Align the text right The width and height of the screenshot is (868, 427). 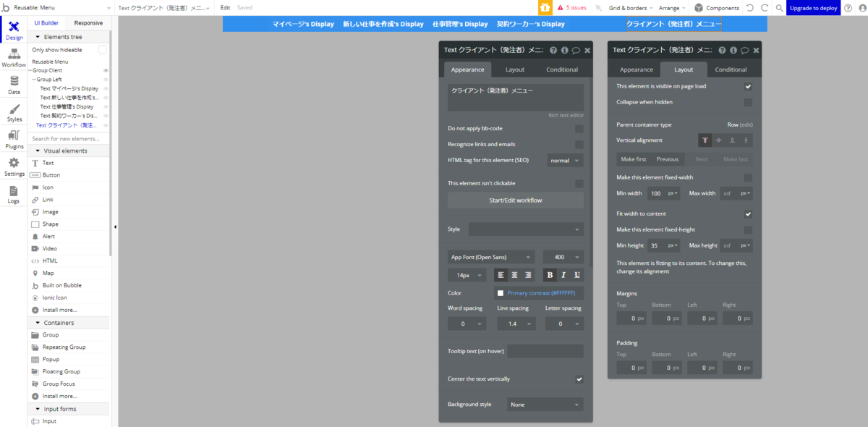point(528,275)
